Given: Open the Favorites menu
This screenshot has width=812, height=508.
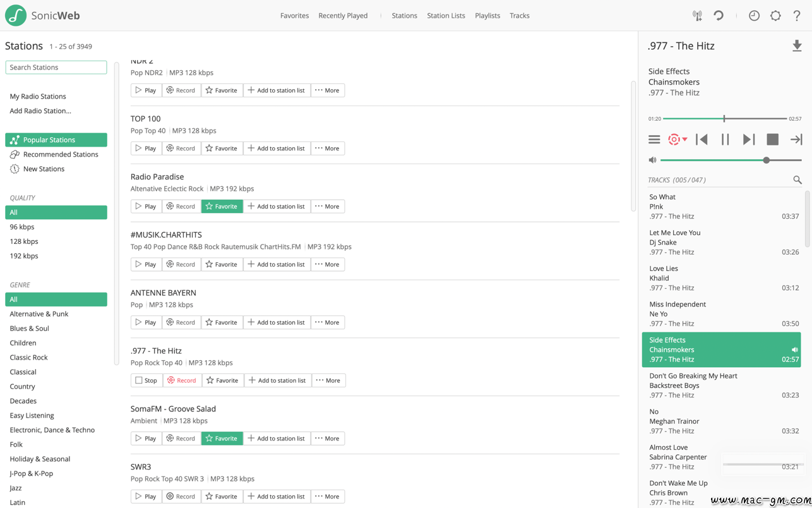Looking at the screenshot, I should (x=294, y=16).
